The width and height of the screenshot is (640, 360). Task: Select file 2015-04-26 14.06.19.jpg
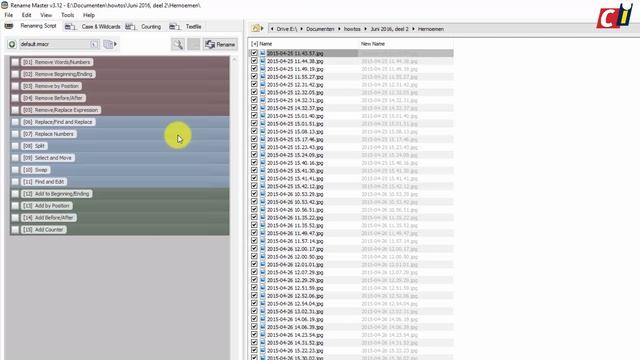click(295, 319)
